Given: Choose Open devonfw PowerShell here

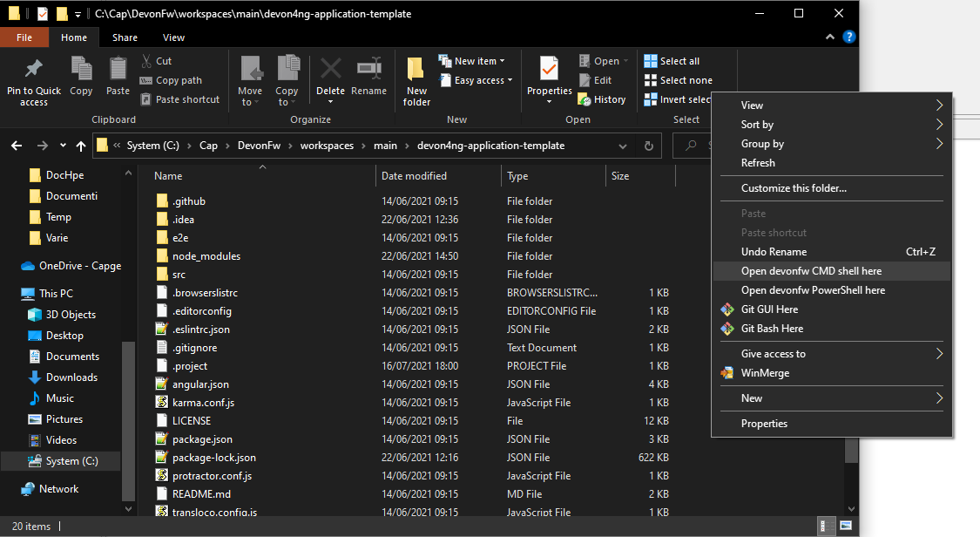Looking at the screenshot, I should [x=813, y=290].
